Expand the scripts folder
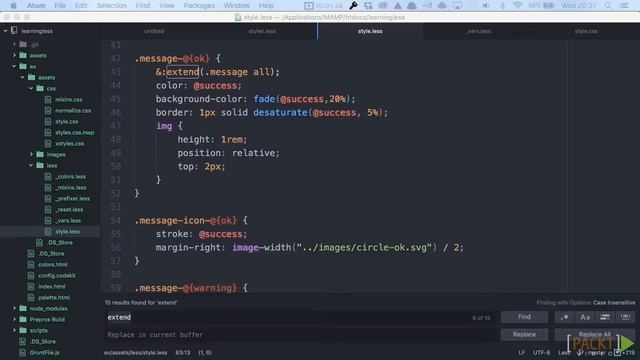This screenshot has width=640, height=360. pyautogui.click(x=14, y=330)
